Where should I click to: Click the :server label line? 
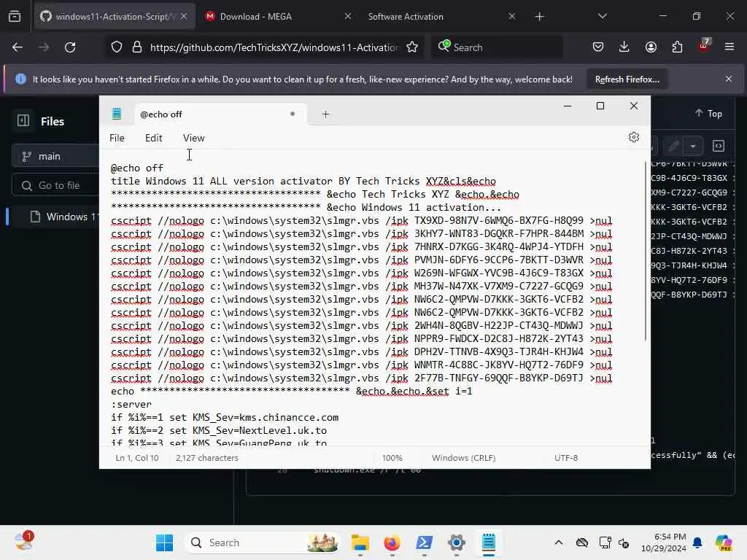click(x=131, y=404)
